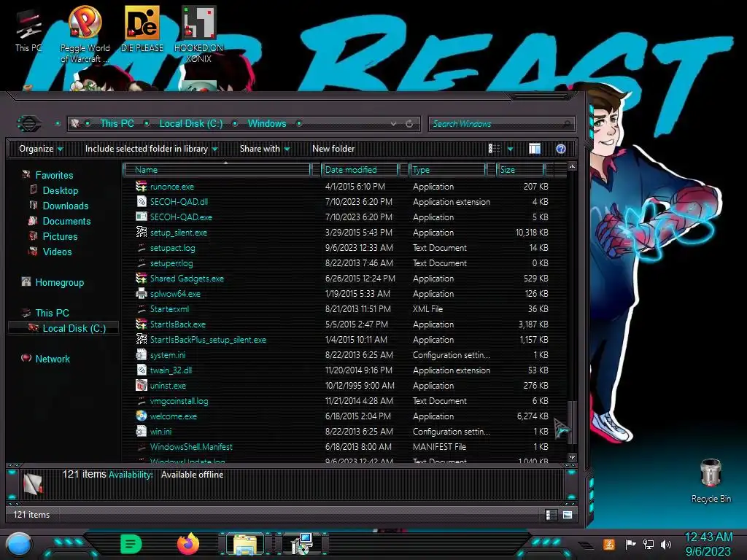
Task: Switch to details view in status bar
Action: (x=551, y=515)
